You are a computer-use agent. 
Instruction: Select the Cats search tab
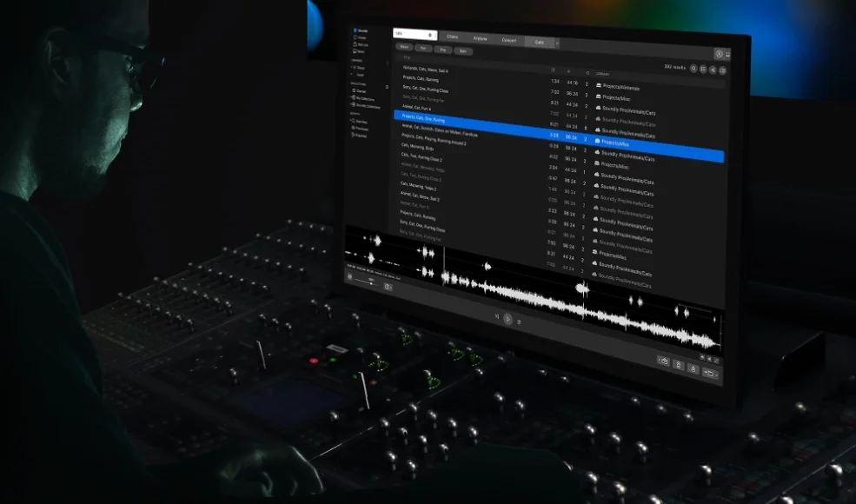click(x=540, y=42)
